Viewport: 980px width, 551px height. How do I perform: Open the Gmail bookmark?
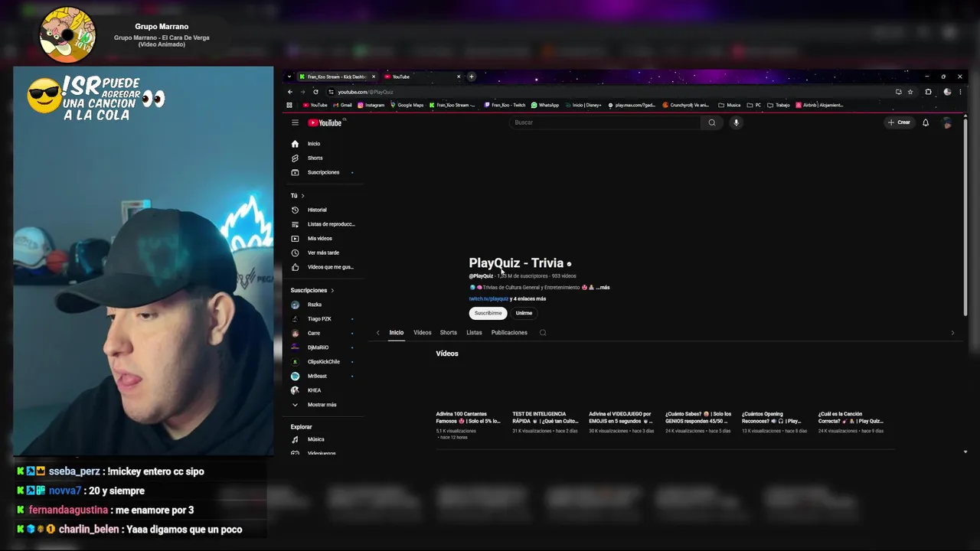[342, 105]
